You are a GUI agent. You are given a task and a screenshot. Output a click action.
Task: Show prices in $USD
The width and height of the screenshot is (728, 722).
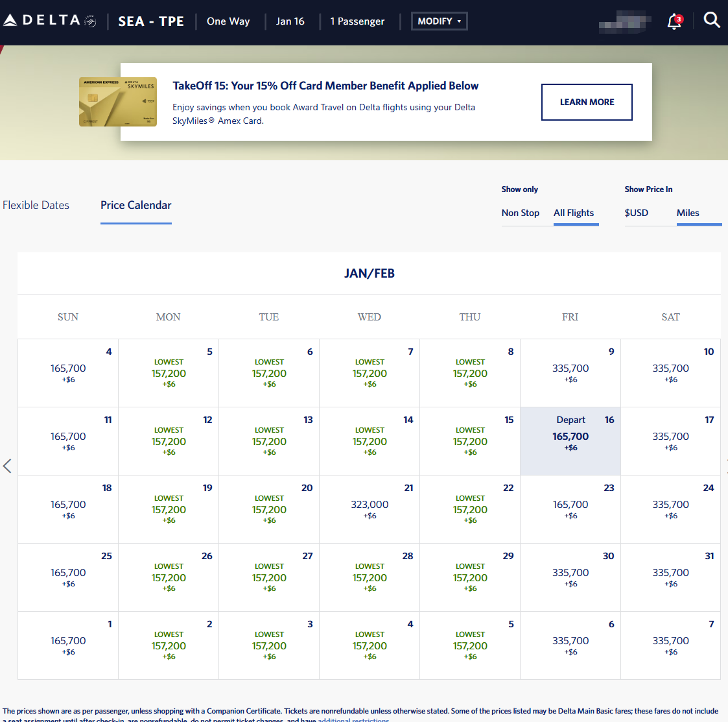[636, 213]
